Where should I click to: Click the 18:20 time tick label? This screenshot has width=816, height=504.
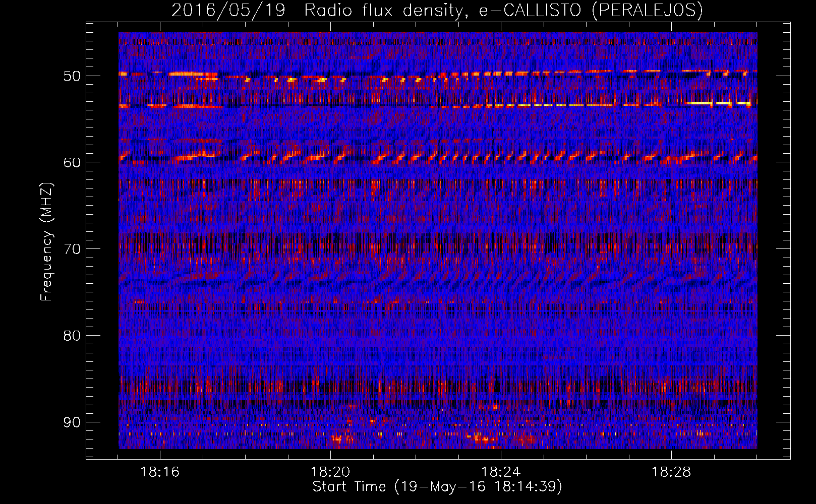pos(330,472)
